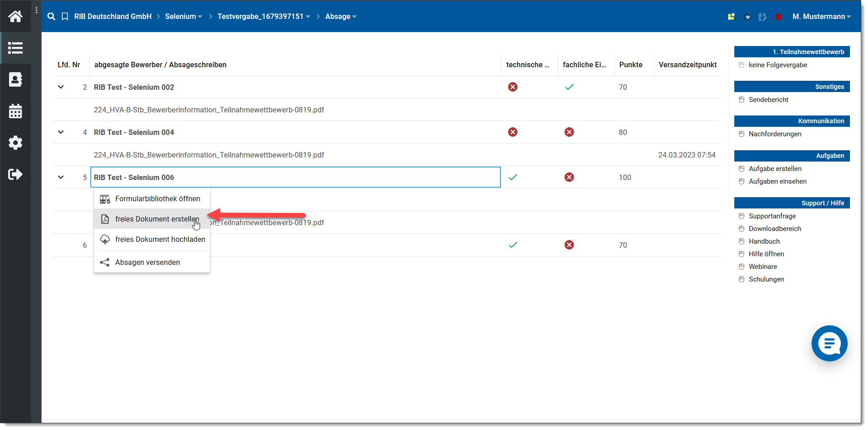The height and width of the screenshot is (430, 868).
Task: Choose 'Absagen versenden' from context menu
Action: (x=147, y=263)
